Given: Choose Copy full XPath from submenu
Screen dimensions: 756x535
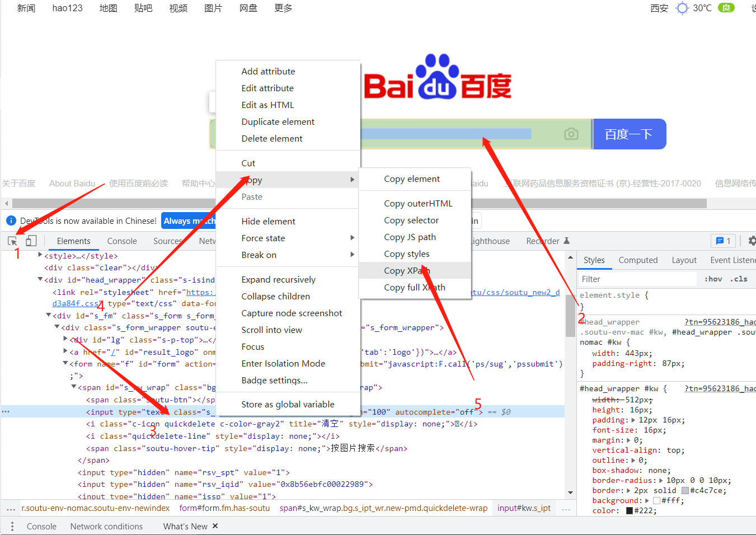Looking at the screenshot, I should pyautogui.click(x=415, y=287).
